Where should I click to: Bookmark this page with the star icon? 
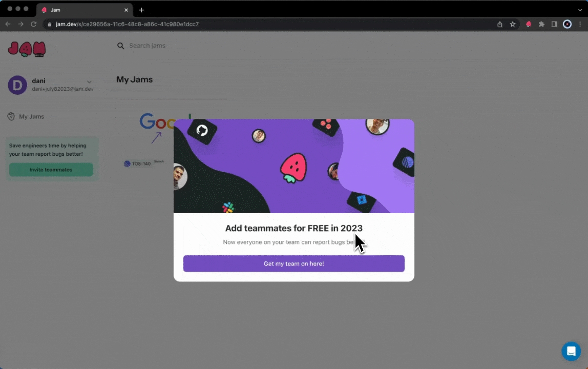coord(513,24)
